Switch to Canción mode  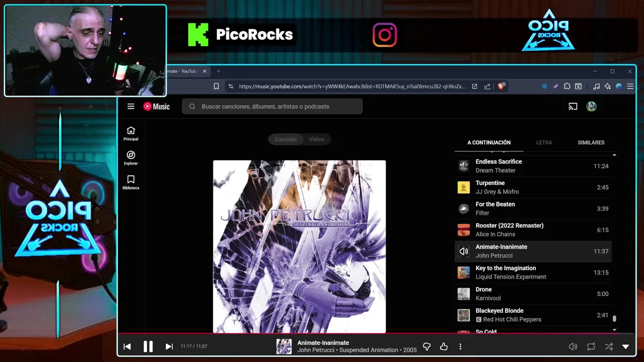[x=285, y=139]
